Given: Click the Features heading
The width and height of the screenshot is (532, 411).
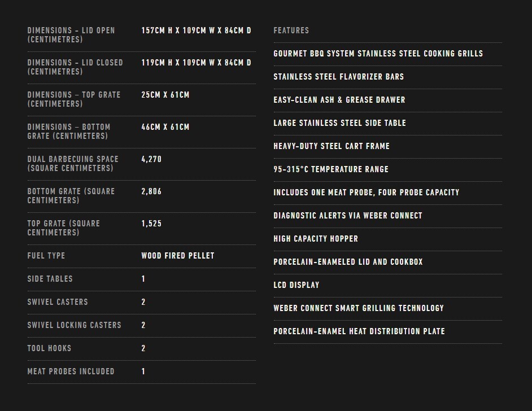Looking at the screenshot, I should tap(291, 30).
